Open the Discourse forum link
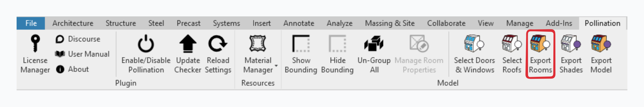Image resolution: width=644 pixels, height=107 pixels. (78, 39)
